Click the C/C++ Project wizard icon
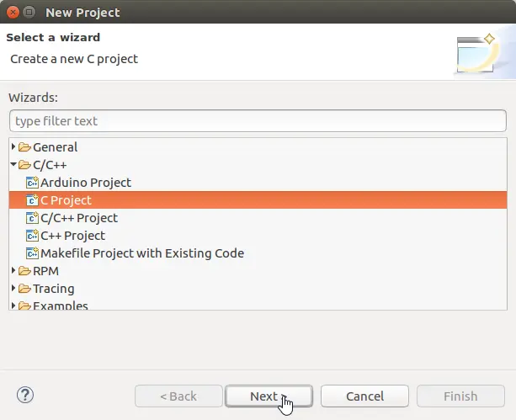The image size is (516, 420). (x=33, y=218)
